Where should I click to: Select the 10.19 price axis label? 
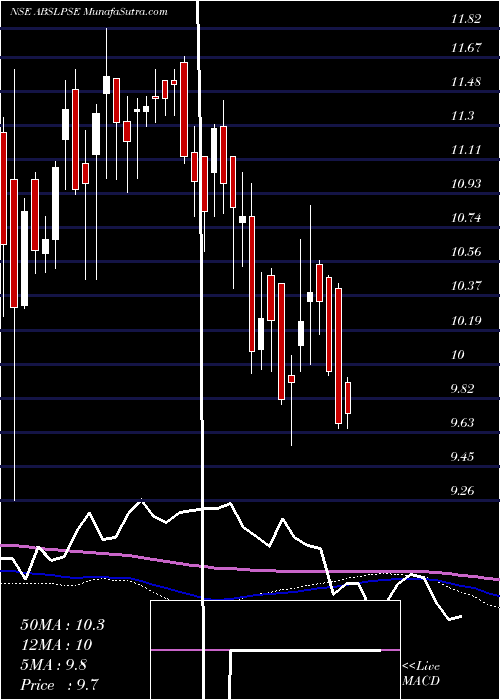click(466, 320)
